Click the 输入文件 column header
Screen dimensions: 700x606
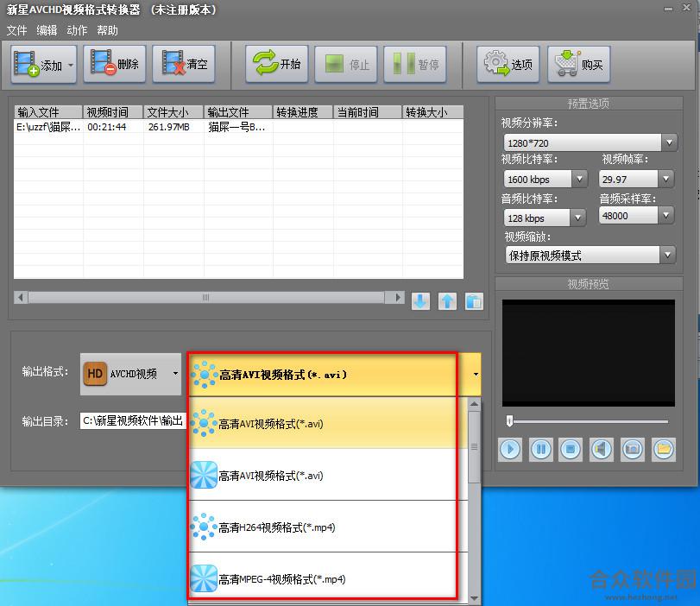(48, 112)
